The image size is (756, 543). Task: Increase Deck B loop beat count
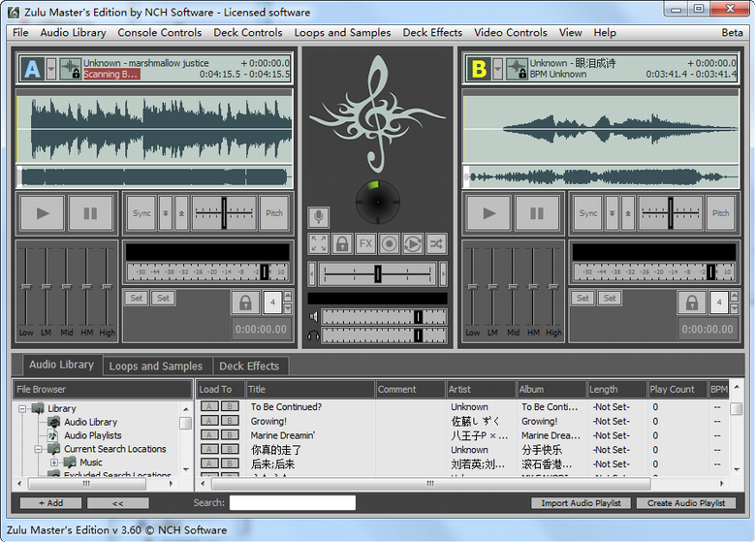[x=735, y=296]
